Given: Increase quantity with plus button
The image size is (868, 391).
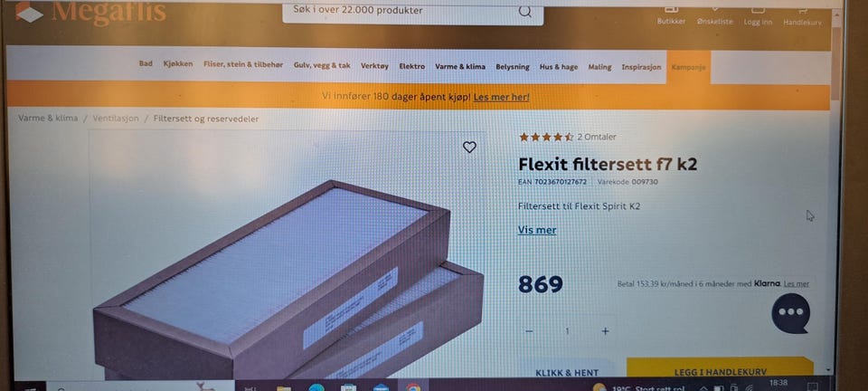Looking at the screenshot, I should (605, 331).
